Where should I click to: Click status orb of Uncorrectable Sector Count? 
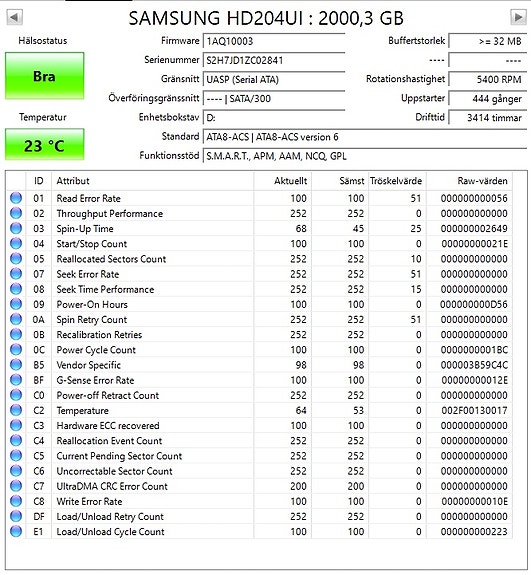(16, 471)
